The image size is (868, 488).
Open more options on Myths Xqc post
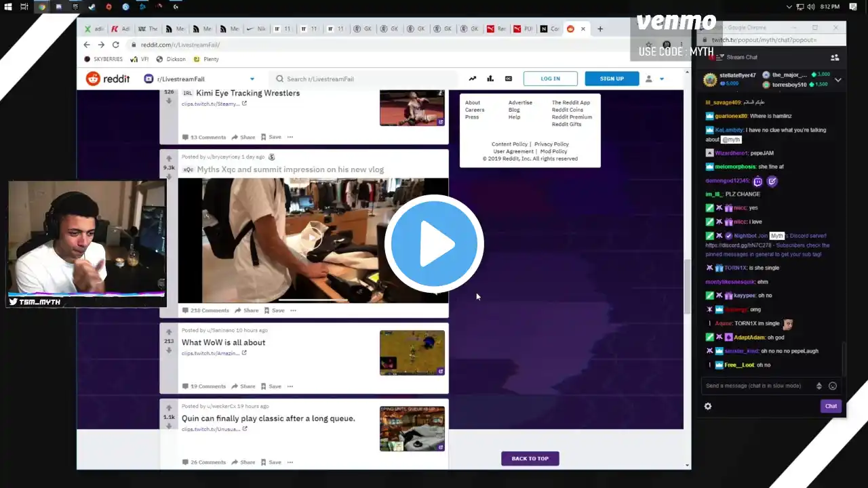click(294, 310)
